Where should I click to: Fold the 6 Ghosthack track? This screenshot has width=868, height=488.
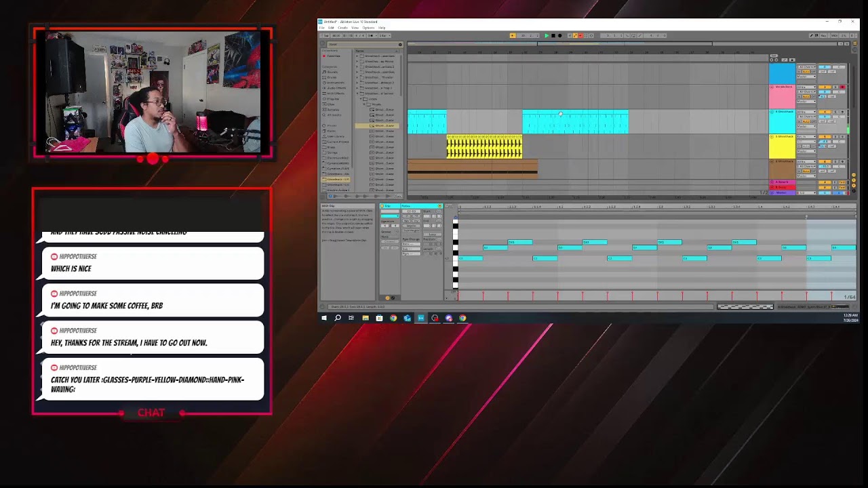pos(772,161)
